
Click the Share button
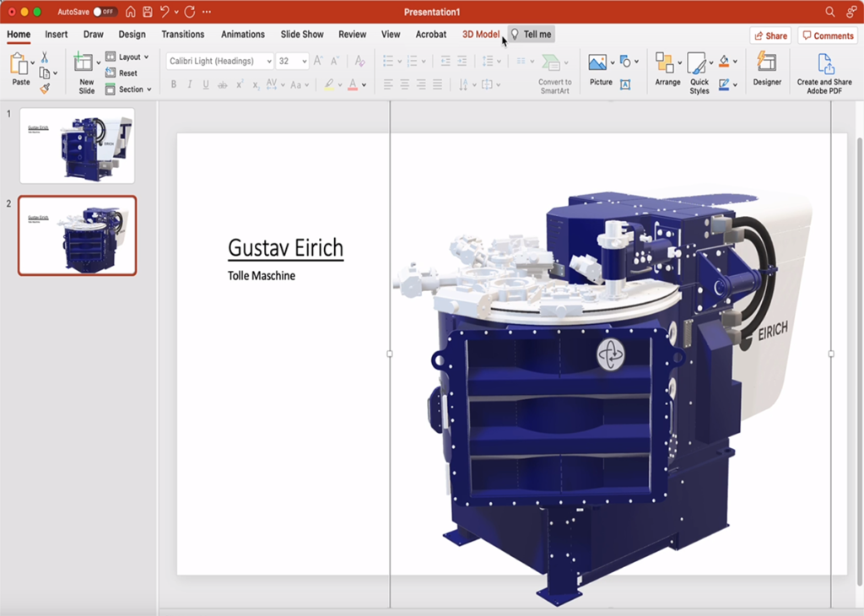pos(770,35)
